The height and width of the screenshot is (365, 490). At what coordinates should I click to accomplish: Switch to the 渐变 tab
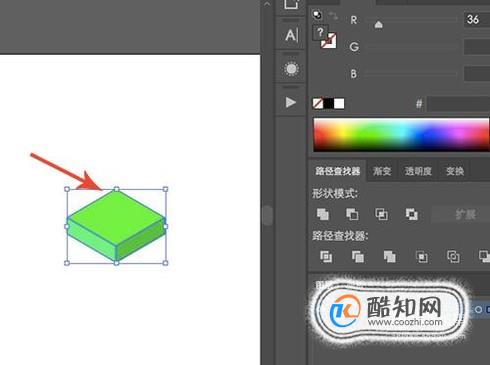382,171
